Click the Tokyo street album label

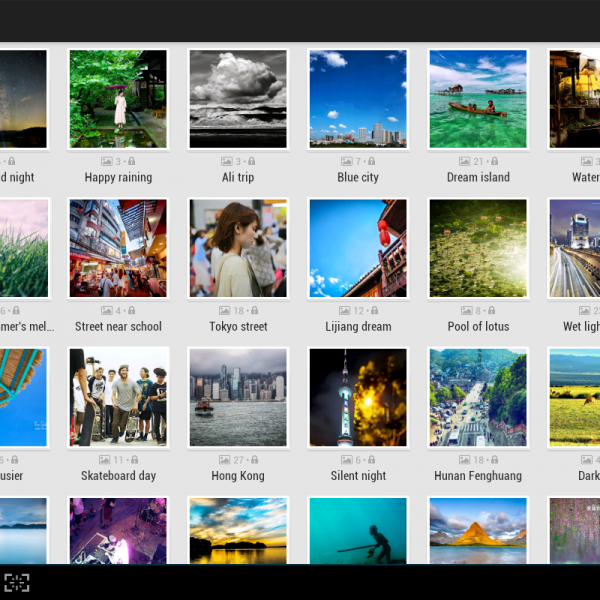pyautogui.click(x=238, y=327)
